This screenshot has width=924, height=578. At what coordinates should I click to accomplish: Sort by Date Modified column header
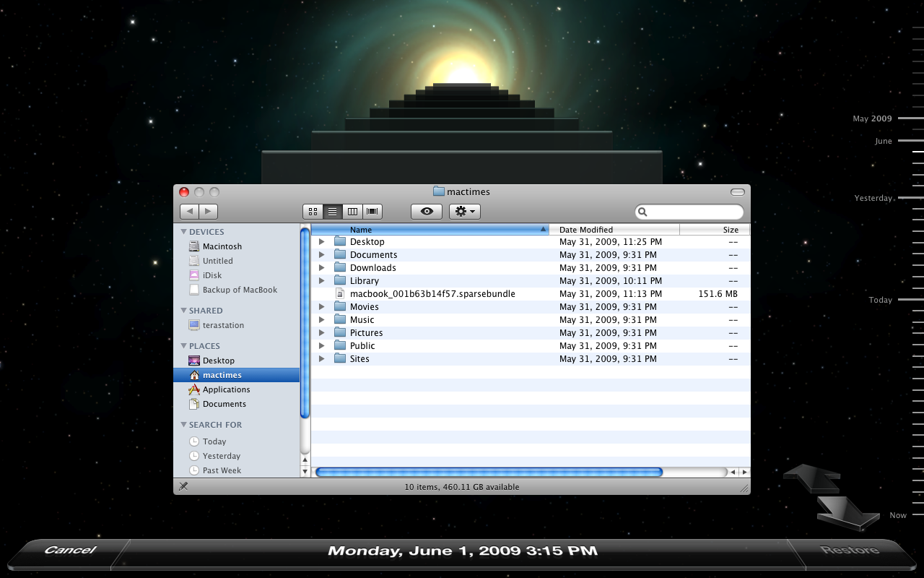614,230
